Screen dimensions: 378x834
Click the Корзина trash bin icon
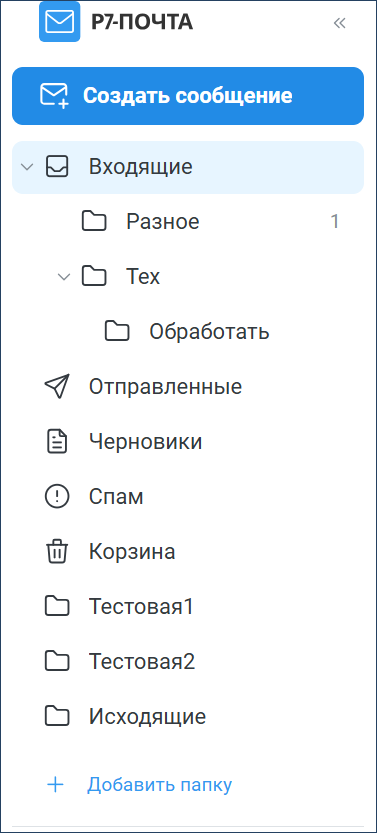tap(56, 552)
